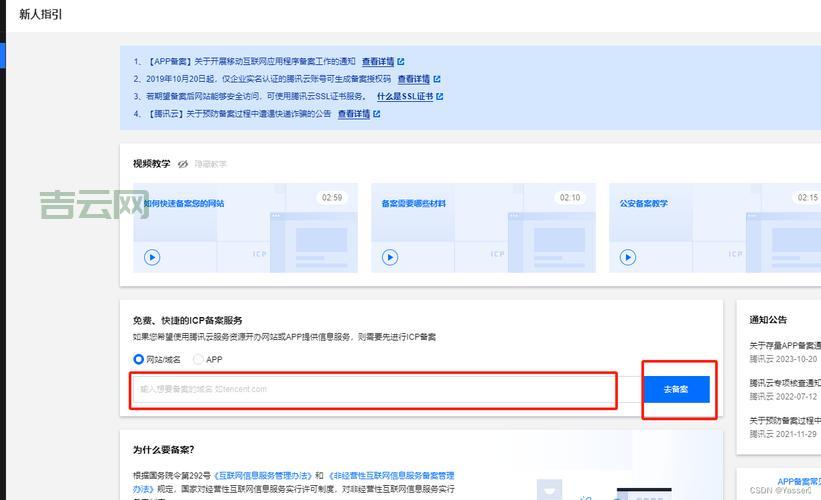Open video title 备案需要哪些材料
The height and width of the screenshot is (500, 821).
[414, 203]
